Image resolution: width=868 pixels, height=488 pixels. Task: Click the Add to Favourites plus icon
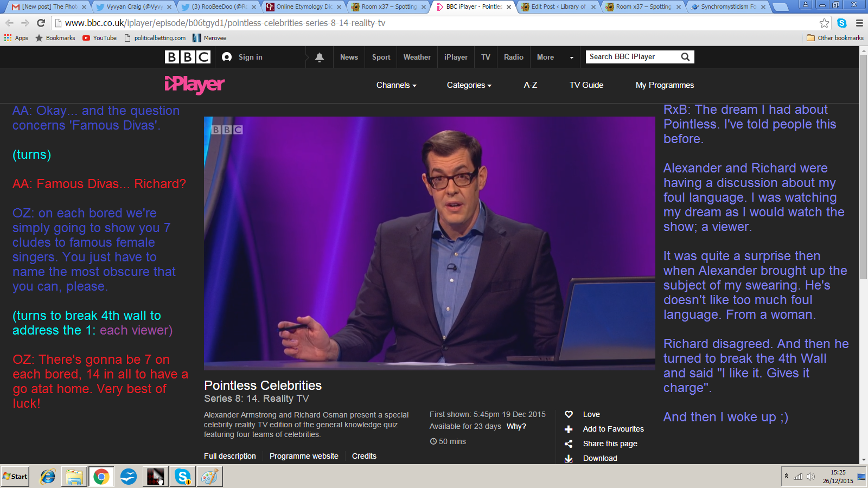pos(569,429)
